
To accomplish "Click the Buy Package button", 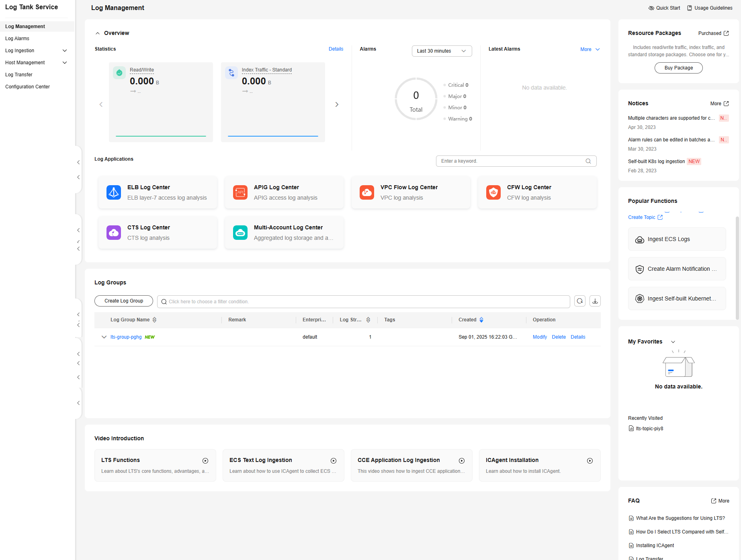I will [678, 68].
